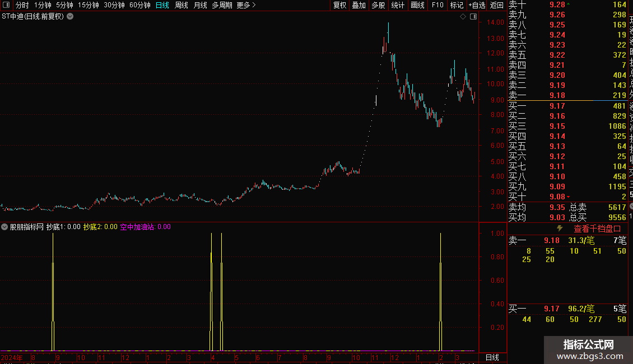Add stock to watchlist via +自选

tap(477, 5)
